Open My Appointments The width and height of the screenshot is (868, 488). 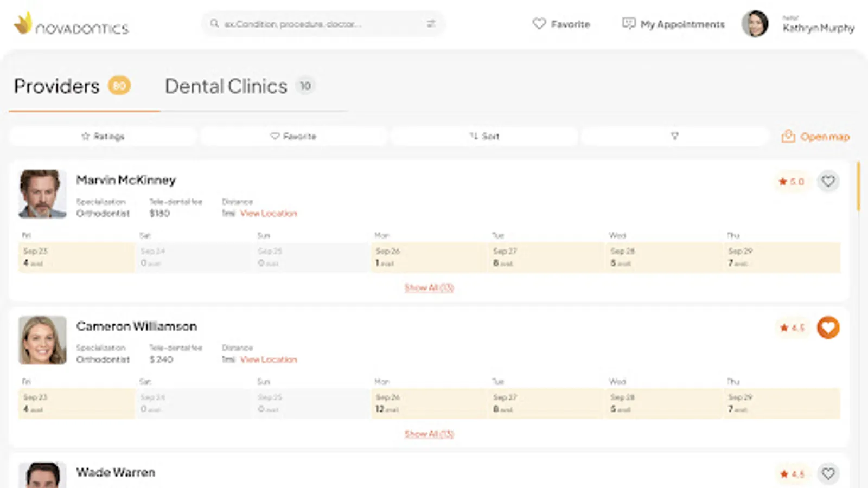coord(673,24)
